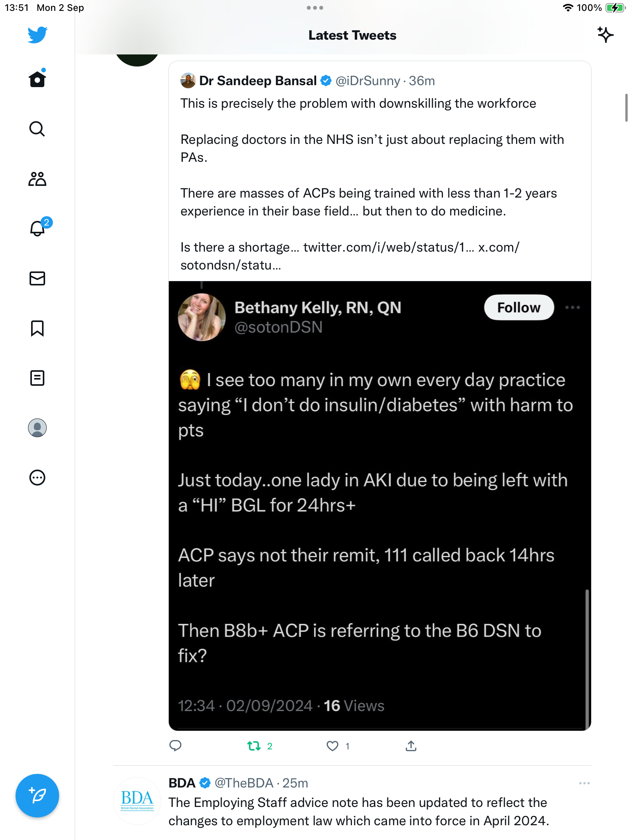Open the BDA tweet's three-dot menu
630x840 pixels.
[584, 783]
